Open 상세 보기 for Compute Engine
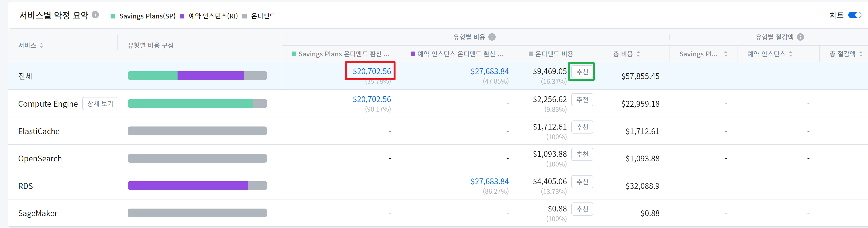The image size is (868, 228). point(100,104)
